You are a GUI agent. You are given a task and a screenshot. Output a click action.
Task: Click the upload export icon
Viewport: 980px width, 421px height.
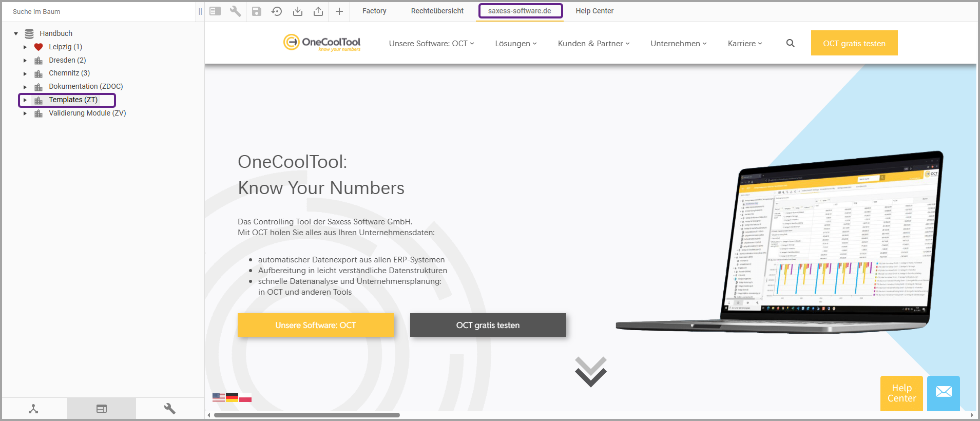318,11
